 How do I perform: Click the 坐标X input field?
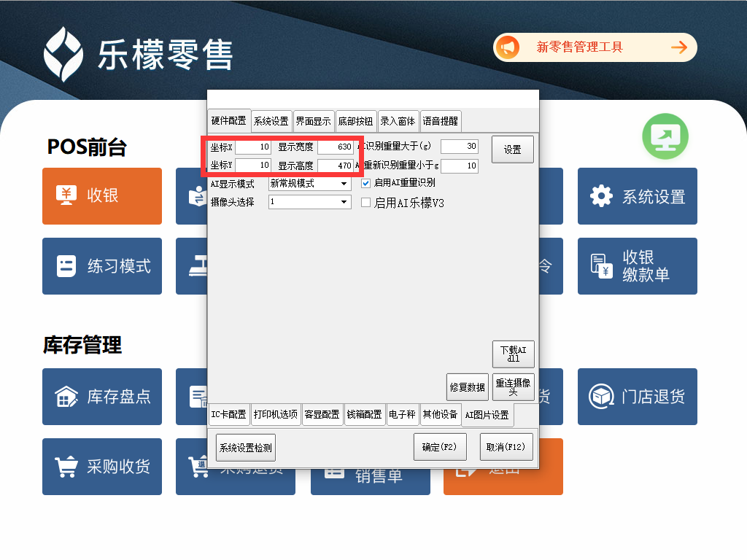[x=253, y=147]
